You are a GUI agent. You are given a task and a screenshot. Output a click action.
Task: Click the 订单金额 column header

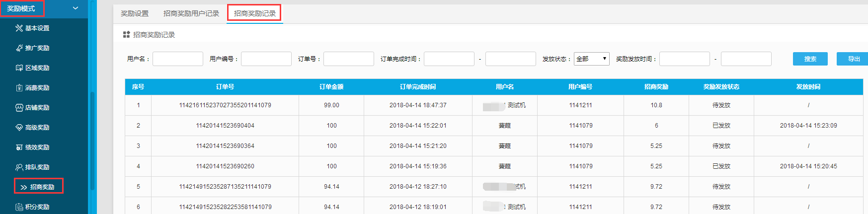tap(331, 87)
